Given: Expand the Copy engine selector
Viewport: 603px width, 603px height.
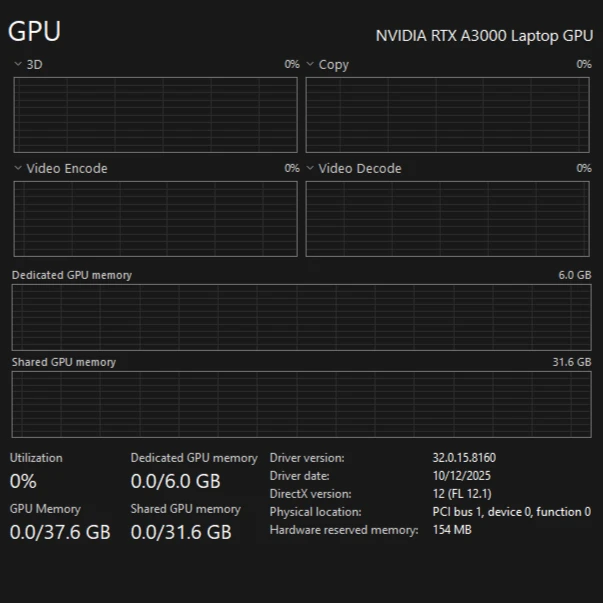Looking at the screenshot, I should [x=310, y=64].
